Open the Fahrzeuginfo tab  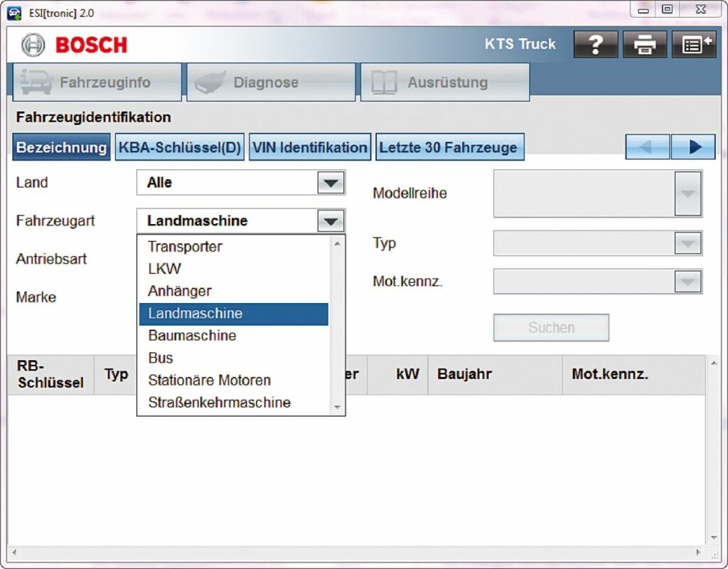97,83
